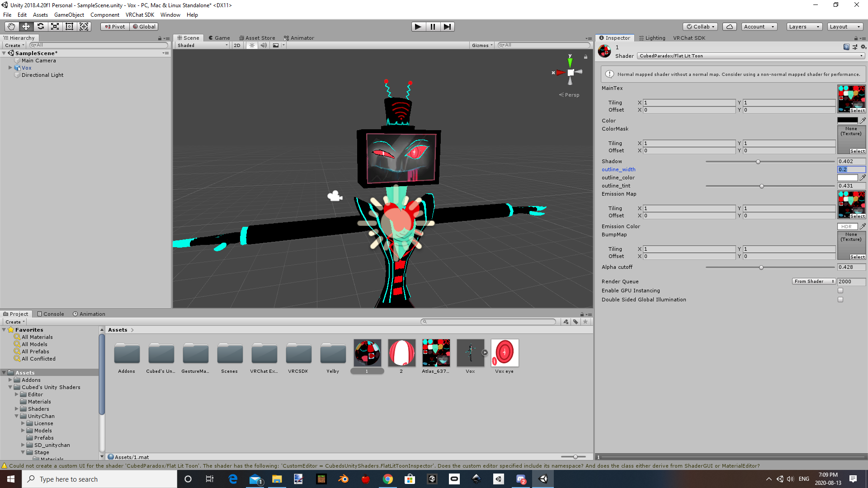Select the Rotate tool
Image resolution: width=868 pixels, height=488 pixels.
[41, 27]
